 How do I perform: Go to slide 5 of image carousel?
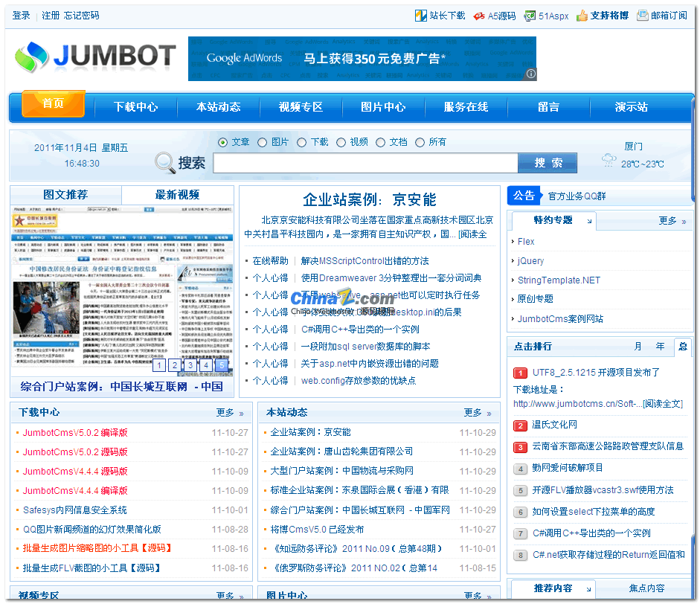point(222,365)
